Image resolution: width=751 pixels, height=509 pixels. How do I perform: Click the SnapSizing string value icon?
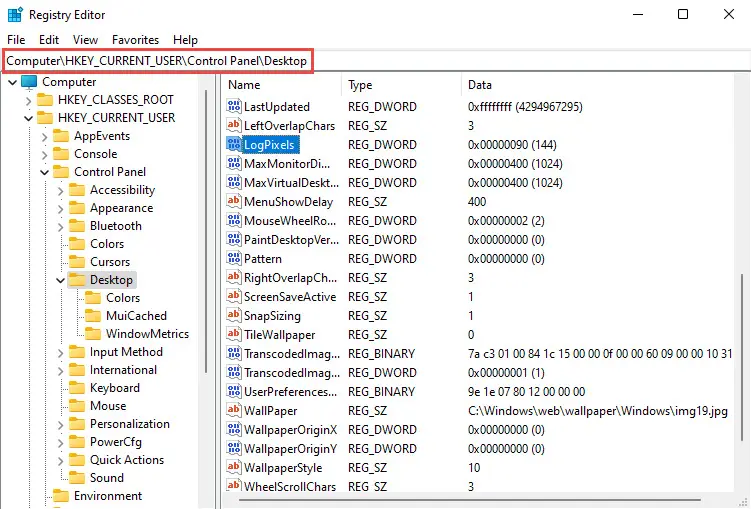[233, 316]
